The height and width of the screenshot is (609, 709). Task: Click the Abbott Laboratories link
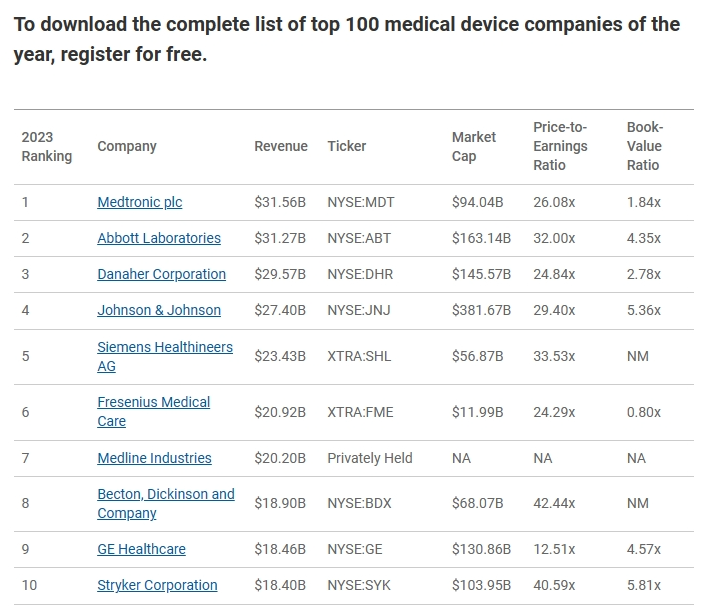(159, 238)
